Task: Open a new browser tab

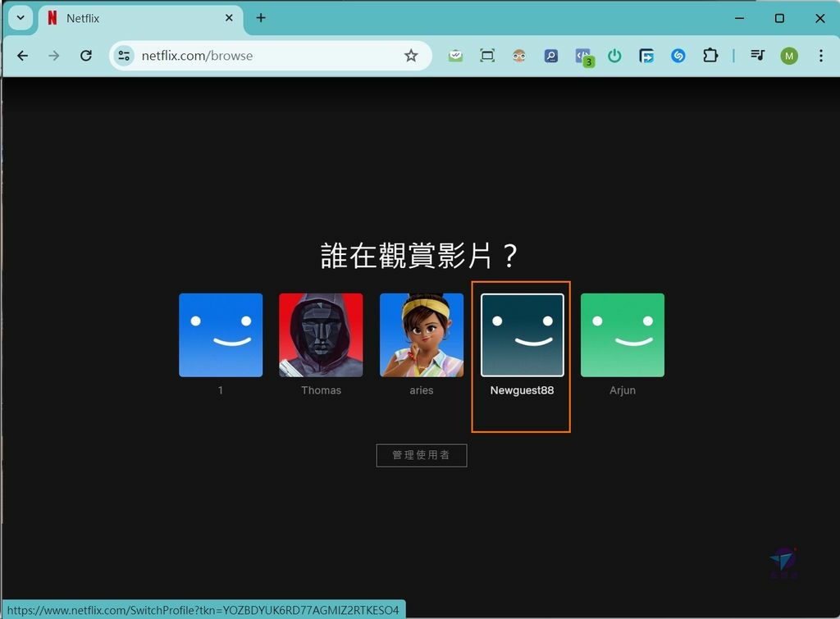Action: point(261,18)
